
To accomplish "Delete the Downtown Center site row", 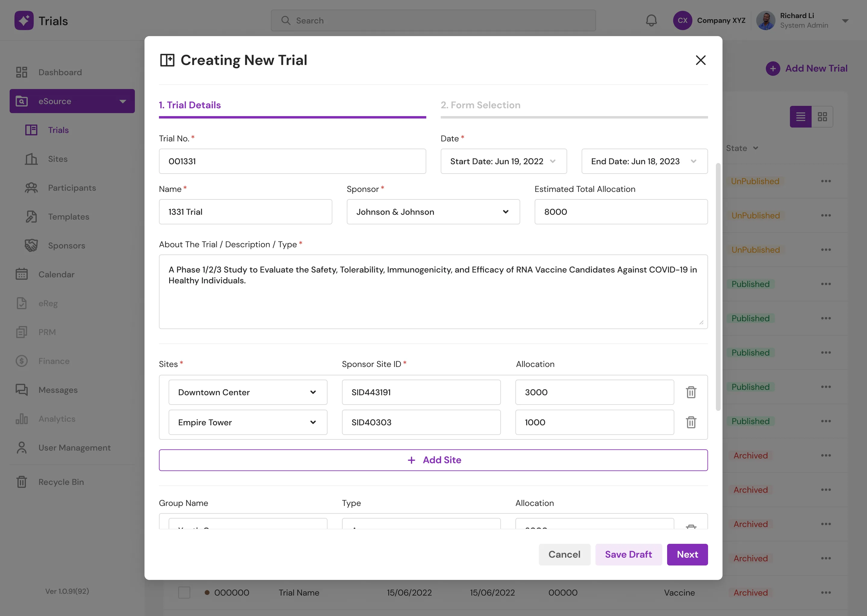I will 691,392.
